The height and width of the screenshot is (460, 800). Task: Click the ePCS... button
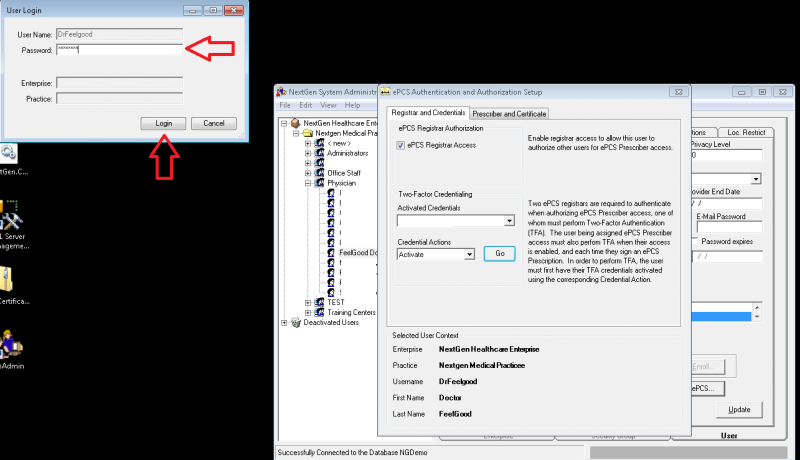pyautogui.click(x=707, y=388)
